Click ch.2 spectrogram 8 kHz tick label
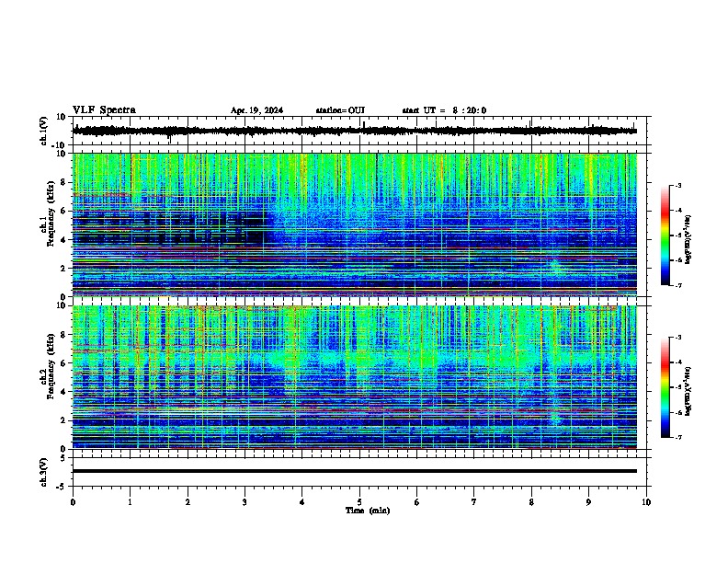Viewport: 728px width, 563px height. click(x=64, y=335)
